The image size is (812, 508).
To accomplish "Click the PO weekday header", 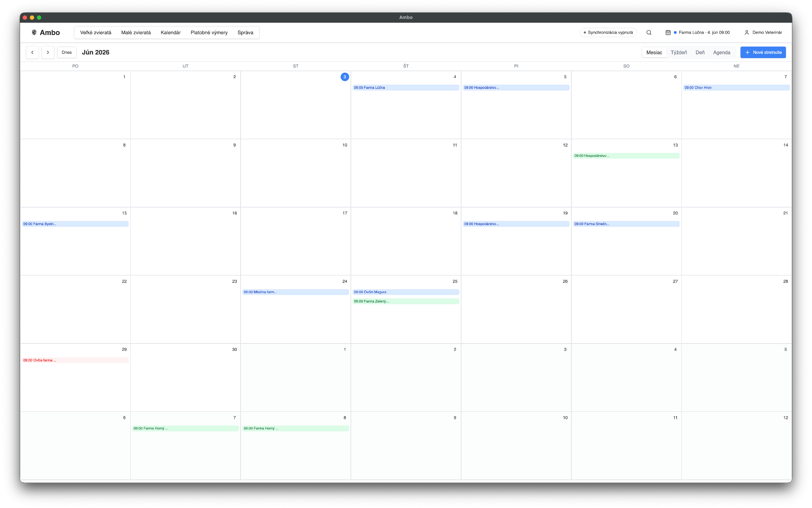I will (75, 66).
